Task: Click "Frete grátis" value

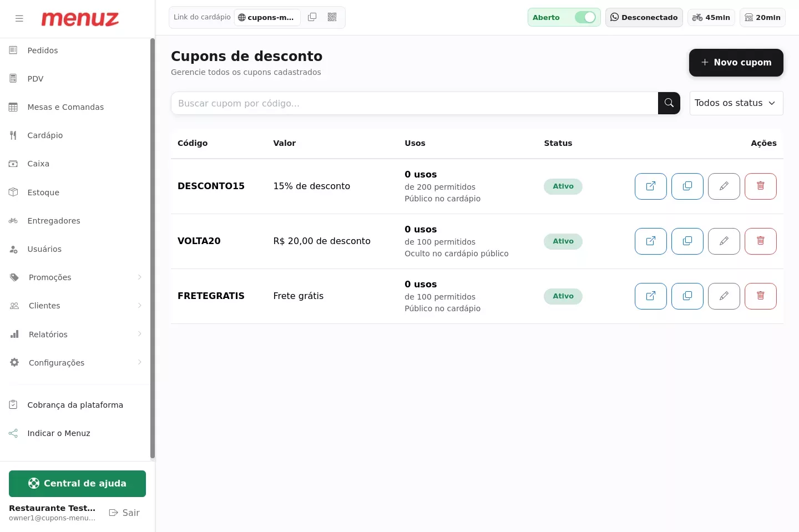Action: 299,296
